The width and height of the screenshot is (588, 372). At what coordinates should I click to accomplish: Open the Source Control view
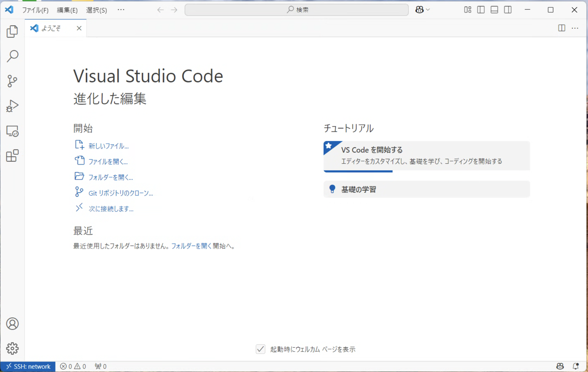12,81
